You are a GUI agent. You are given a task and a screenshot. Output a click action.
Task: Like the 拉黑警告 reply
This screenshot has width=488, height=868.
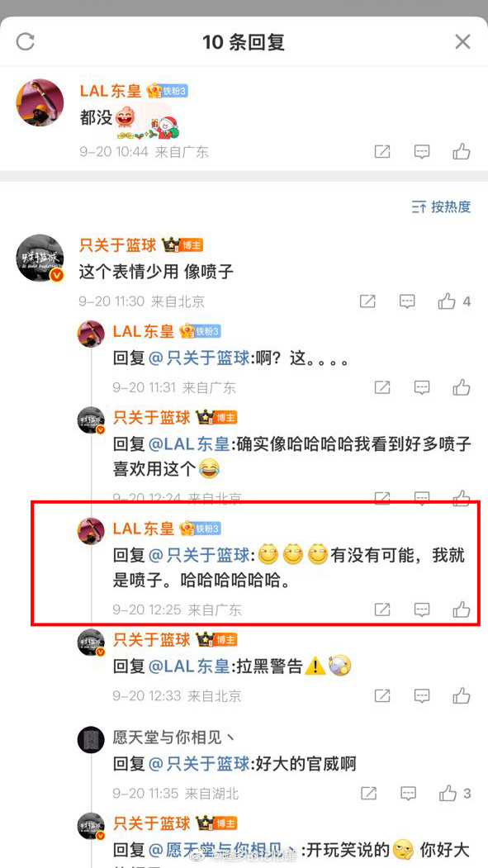[462, 695]
